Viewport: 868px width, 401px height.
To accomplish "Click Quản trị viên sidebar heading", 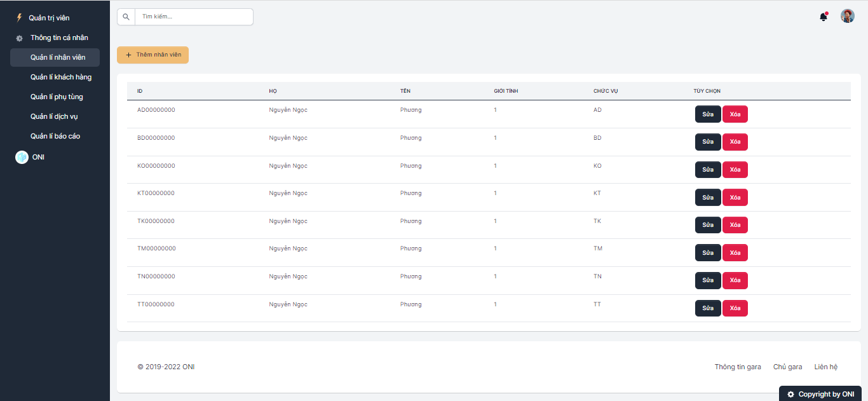I will pyautogui.click(x=49, y=18).
